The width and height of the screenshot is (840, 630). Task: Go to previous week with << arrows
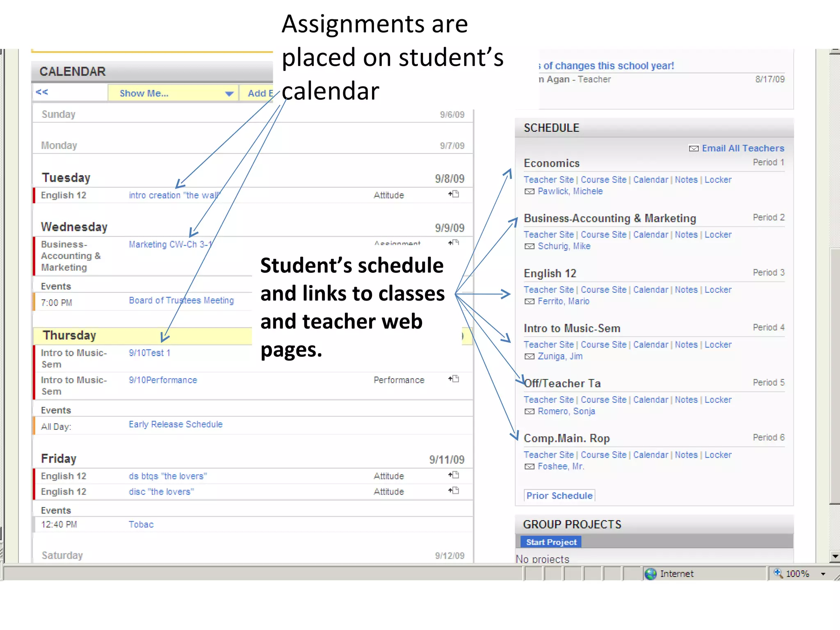pos(42,92)
